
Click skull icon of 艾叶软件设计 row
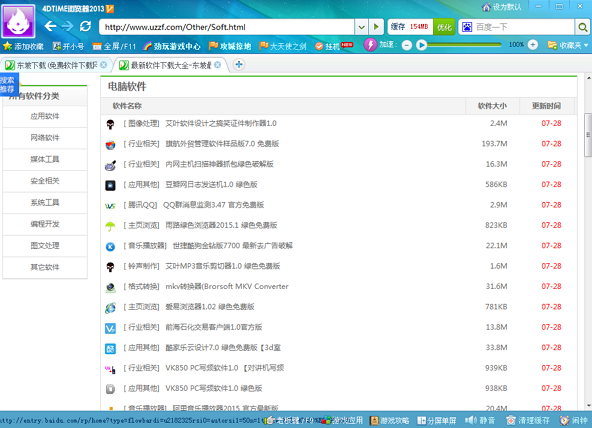pyautogui.click(x=110, y=124)
